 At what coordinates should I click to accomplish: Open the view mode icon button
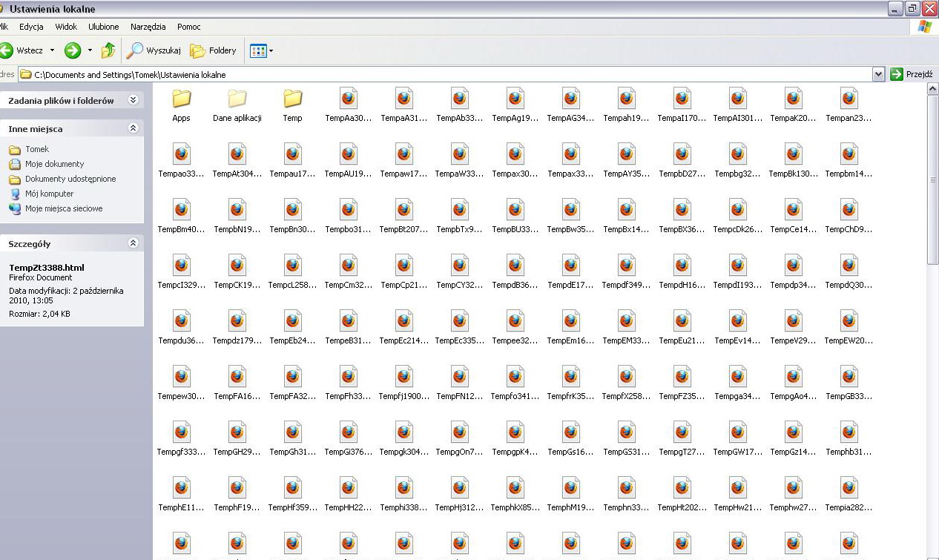(258, 50)
